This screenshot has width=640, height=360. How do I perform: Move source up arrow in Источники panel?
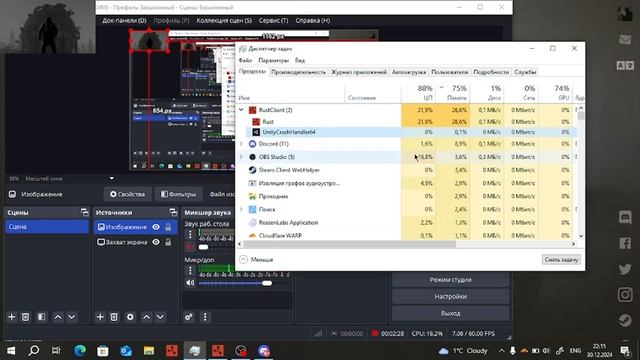pos(147,317)
